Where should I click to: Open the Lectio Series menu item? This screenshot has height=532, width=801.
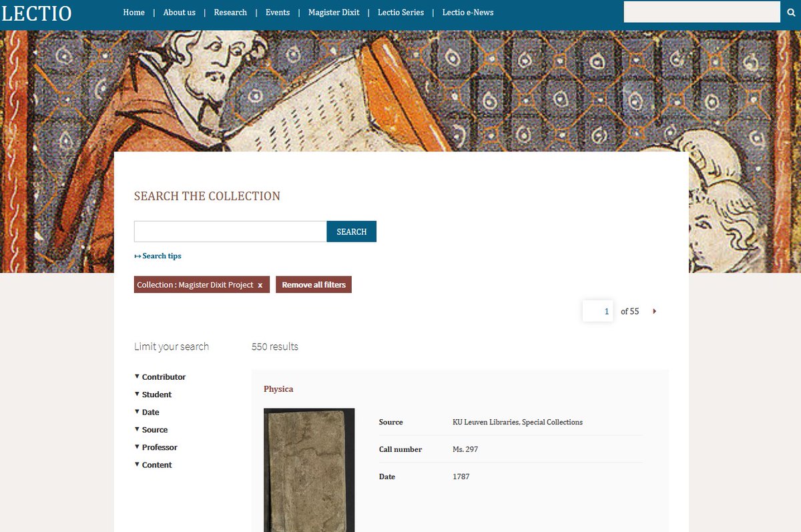coord(400,12)
